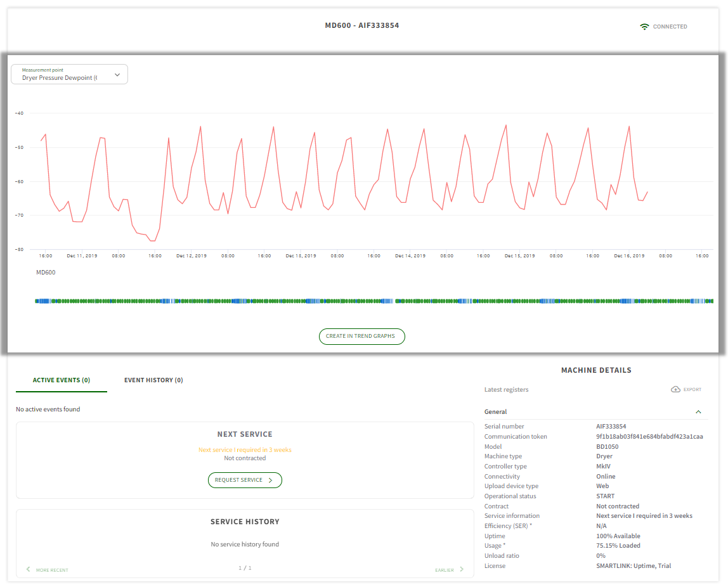Collapse the General section chevron
Screen dimensions: 728x587
coord(698,411)
